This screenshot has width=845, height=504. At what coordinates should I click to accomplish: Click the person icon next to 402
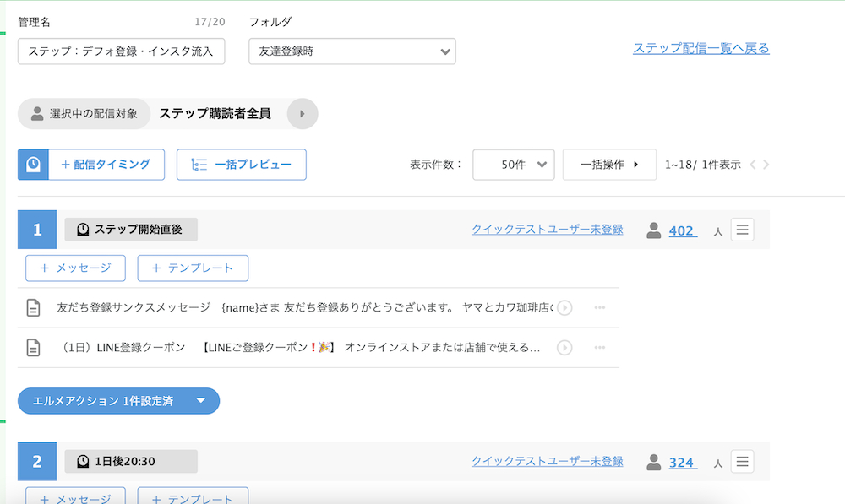[653, 229]
